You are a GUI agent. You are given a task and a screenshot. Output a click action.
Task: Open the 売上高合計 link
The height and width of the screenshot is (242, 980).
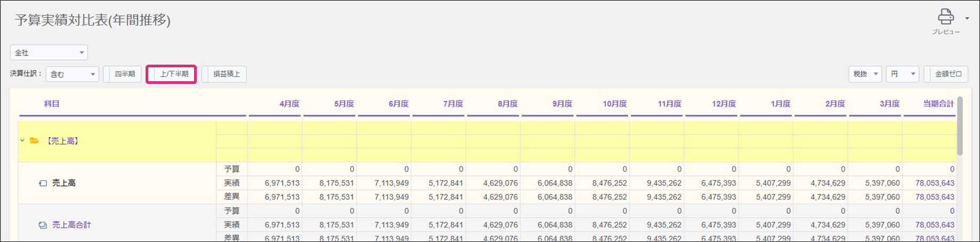point(71,225)
